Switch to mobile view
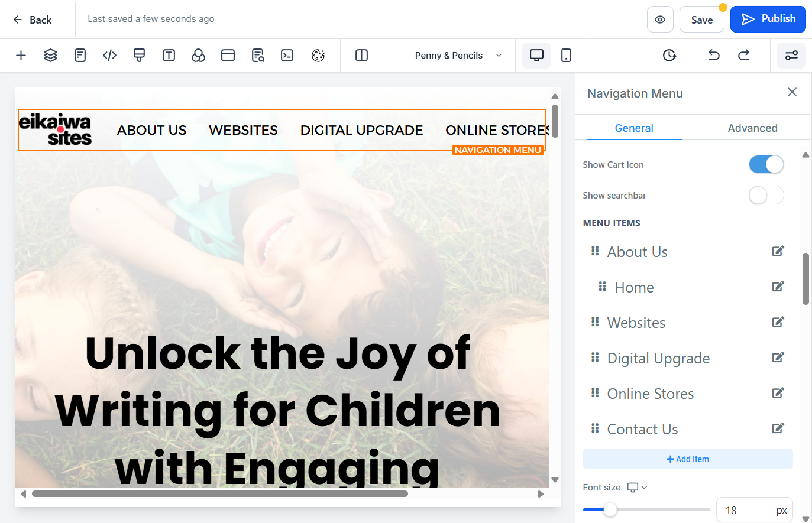812x523 pixels. coord(566,56)
